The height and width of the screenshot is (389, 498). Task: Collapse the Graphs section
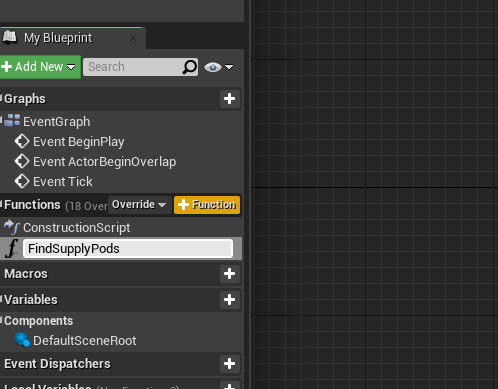pos(1,99)
